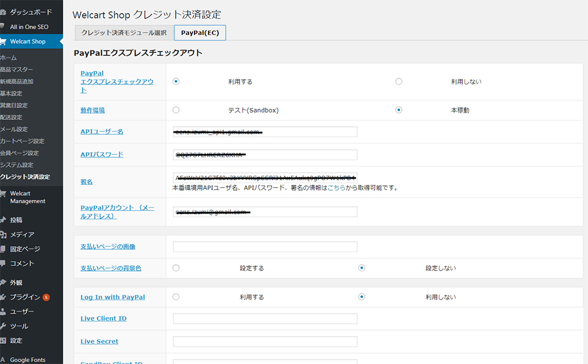
Task: Click the Log In with PayPal label link
Action: pos(113,297)
